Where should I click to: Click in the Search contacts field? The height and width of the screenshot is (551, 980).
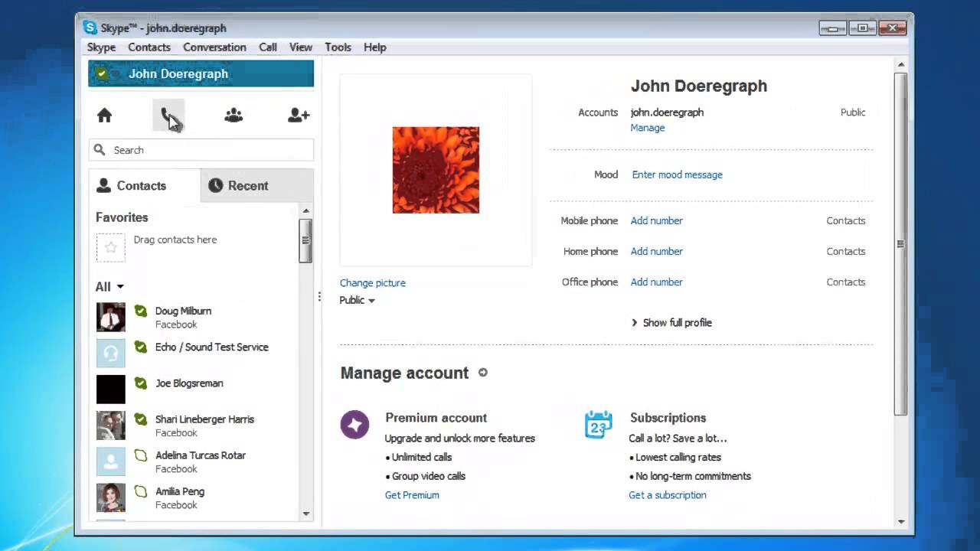pos(201,150)
